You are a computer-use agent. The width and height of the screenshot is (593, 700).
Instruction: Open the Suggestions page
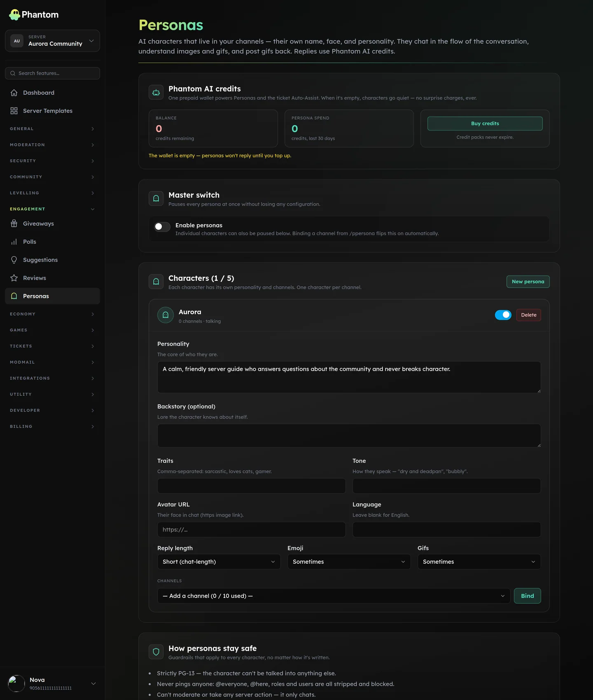pos(52,260)
